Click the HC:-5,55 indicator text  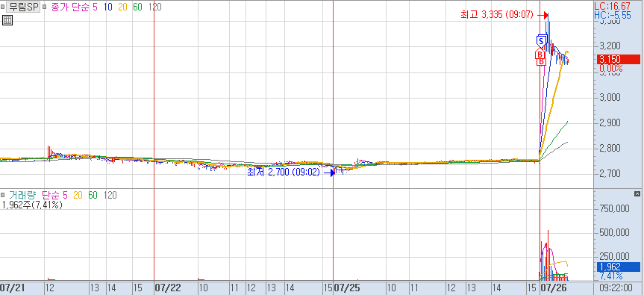(613, 15)
